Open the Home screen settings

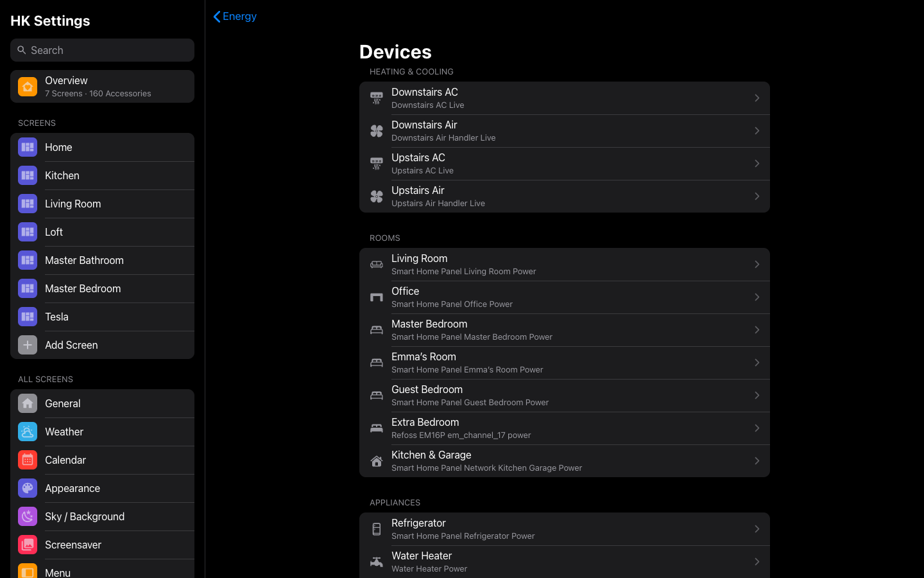point(103,147)
